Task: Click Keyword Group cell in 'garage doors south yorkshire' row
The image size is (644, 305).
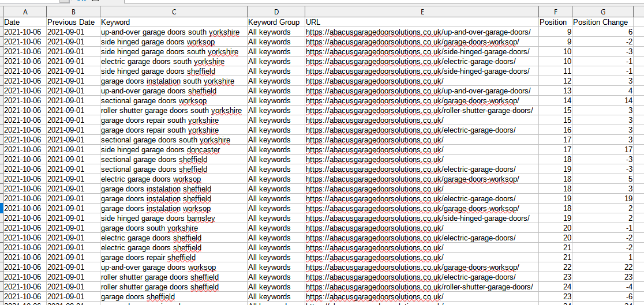Action: [x=276, y=228]
